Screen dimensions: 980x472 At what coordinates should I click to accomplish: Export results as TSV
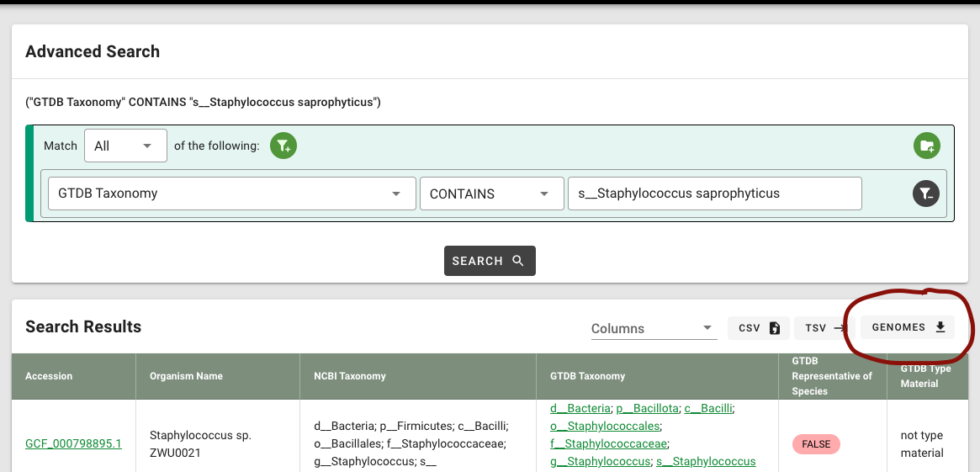(825, 328)
